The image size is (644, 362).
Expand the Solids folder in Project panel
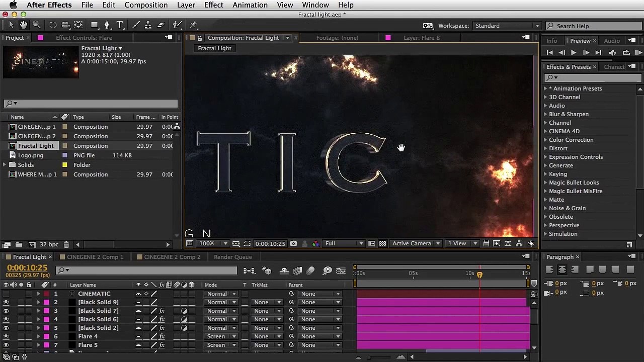5,165
